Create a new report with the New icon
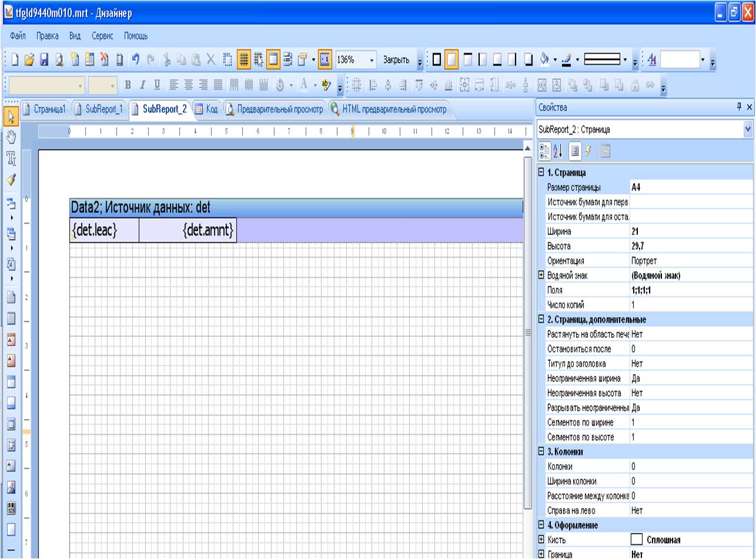 pos(16,60)
